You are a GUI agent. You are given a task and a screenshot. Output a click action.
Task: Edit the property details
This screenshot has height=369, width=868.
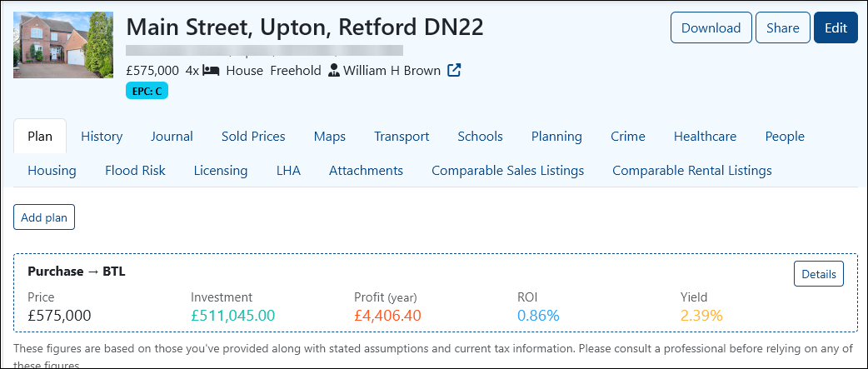[836, 27]
